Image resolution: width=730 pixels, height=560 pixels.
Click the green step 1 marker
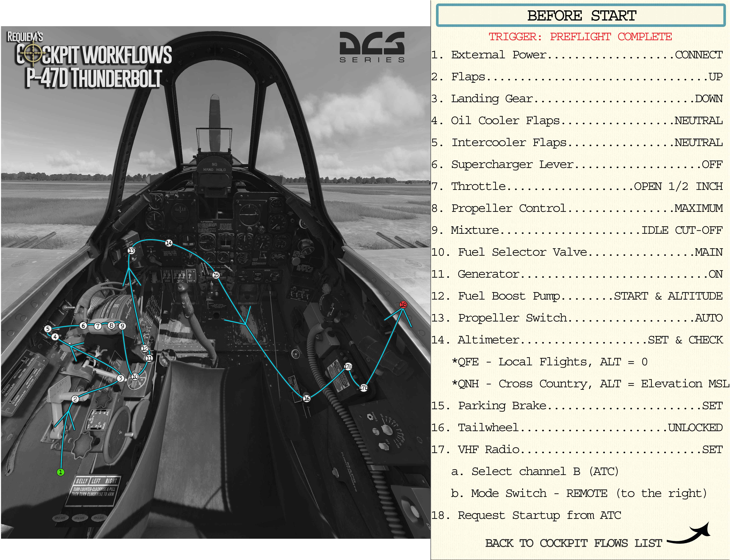[x=60, y=472]
